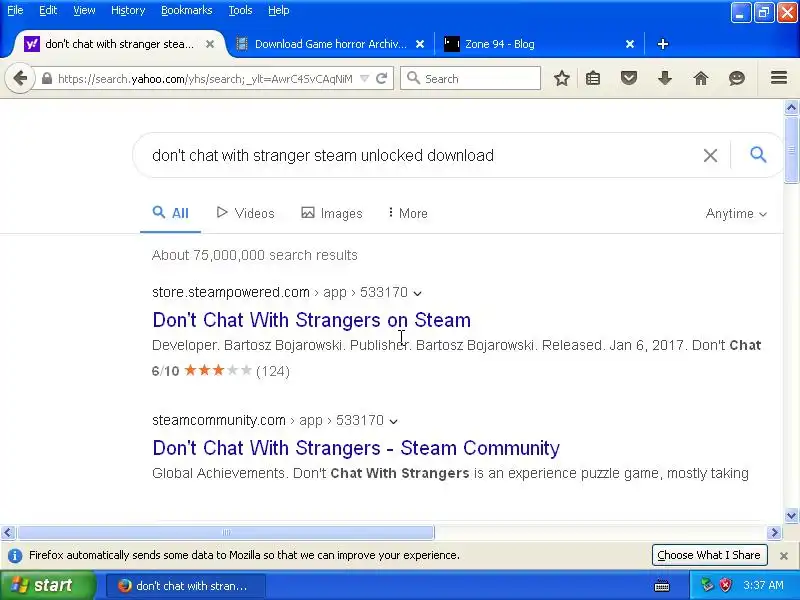Open the Downloads arrow icon
The height and width of the screenshot is (600, 800).
[665, 79]
